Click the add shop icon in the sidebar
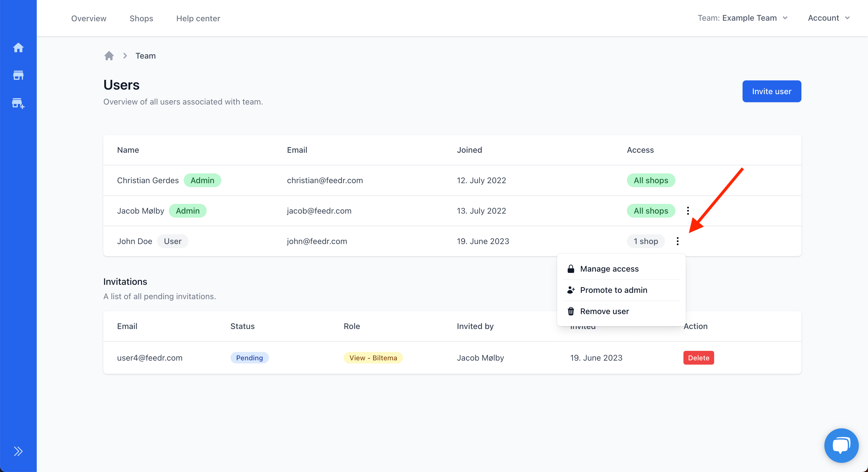 [x=18, y=103]
